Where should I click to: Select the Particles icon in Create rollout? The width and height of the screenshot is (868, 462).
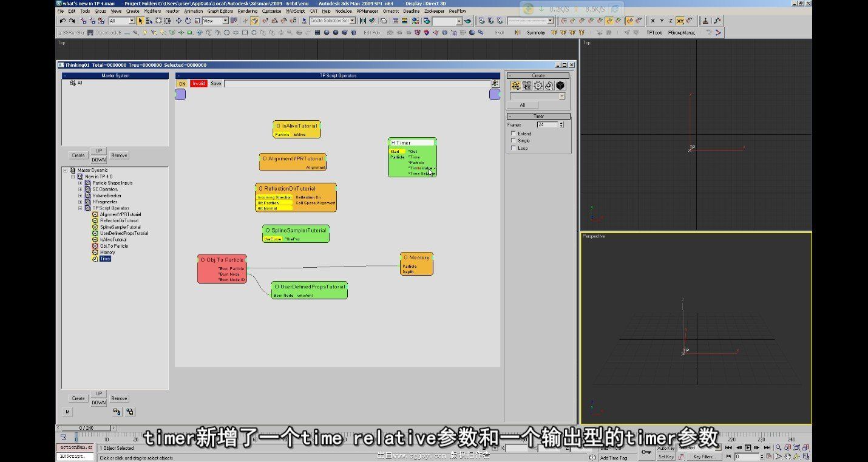515,86
